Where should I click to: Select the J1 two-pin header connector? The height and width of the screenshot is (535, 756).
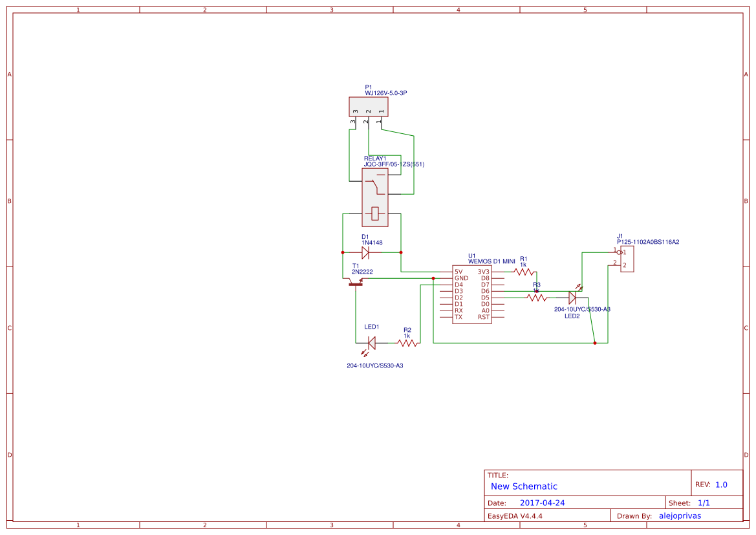[627, 259]
